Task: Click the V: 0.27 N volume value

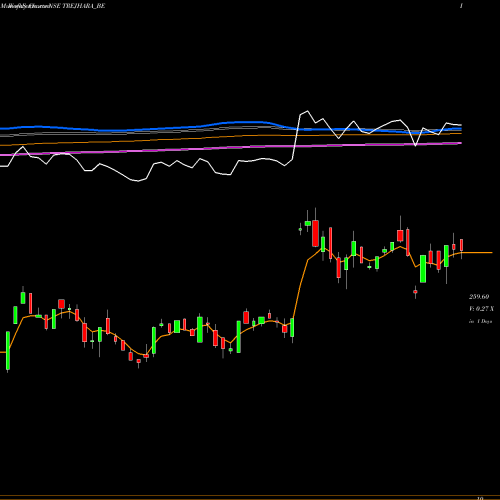Action: 481,309
